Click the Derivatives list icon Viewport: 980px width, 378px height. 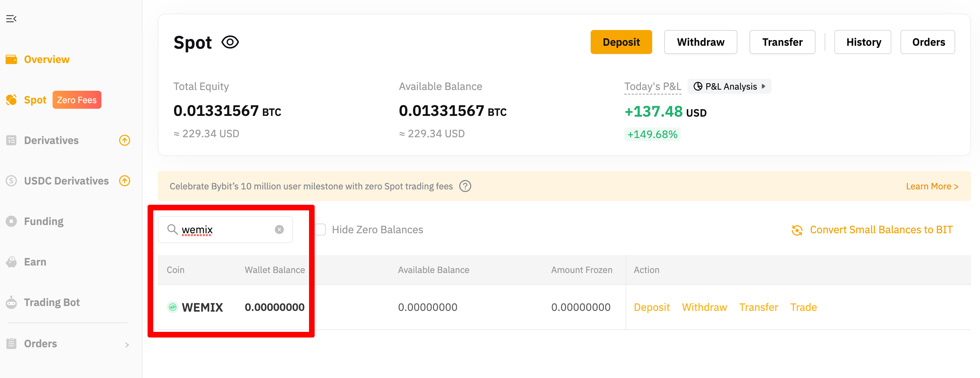click(x=11, y=141)
